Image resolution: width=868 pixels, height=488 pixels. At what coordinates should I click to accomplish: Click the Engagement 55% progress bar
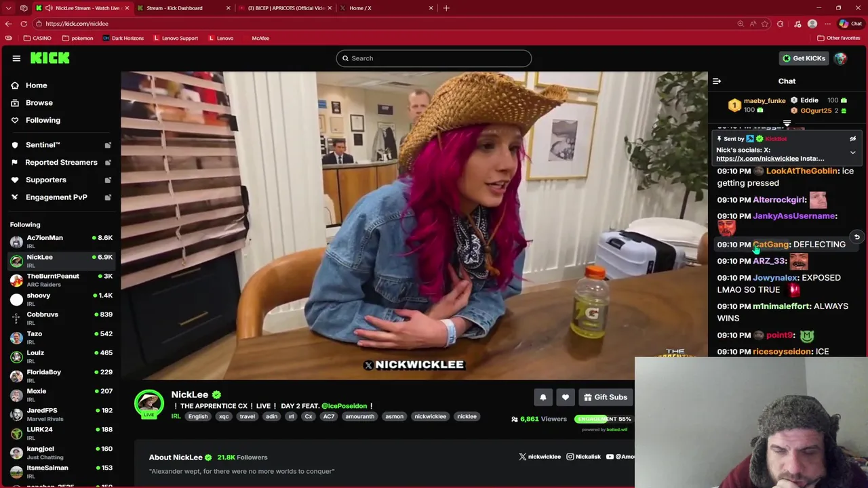[x=603, y=419]
